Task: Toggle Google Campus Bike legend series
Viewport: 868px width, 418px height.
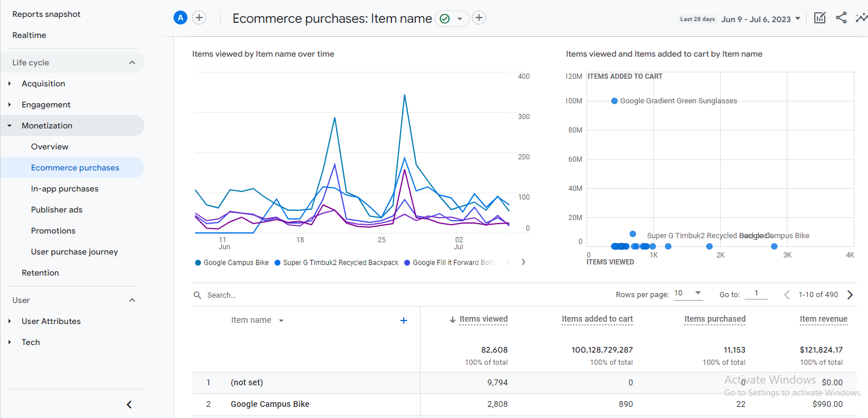Action: [x=232, y=263]
